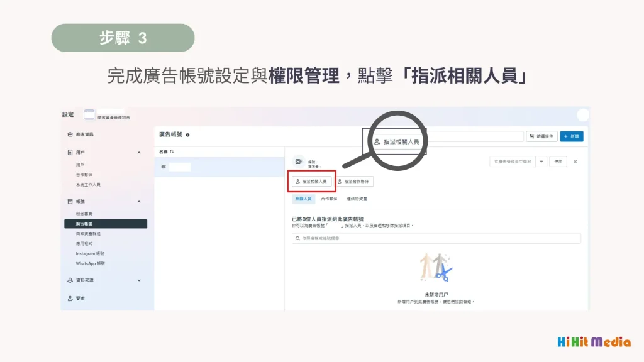Viewport: 644px width, 362px height.
Task: Open 商家資訊 in the sidebar
Action: point(84,134)
